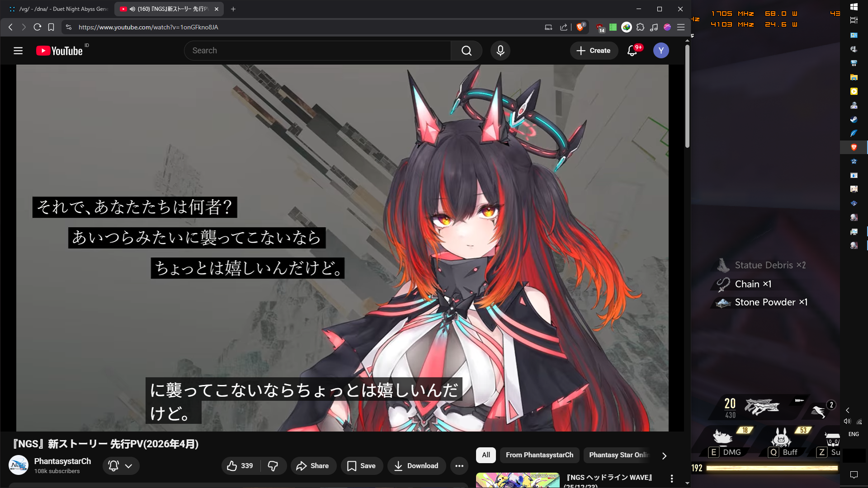
Task: Select the From PhantasystarCh chip
Action: tap(539, 455)
